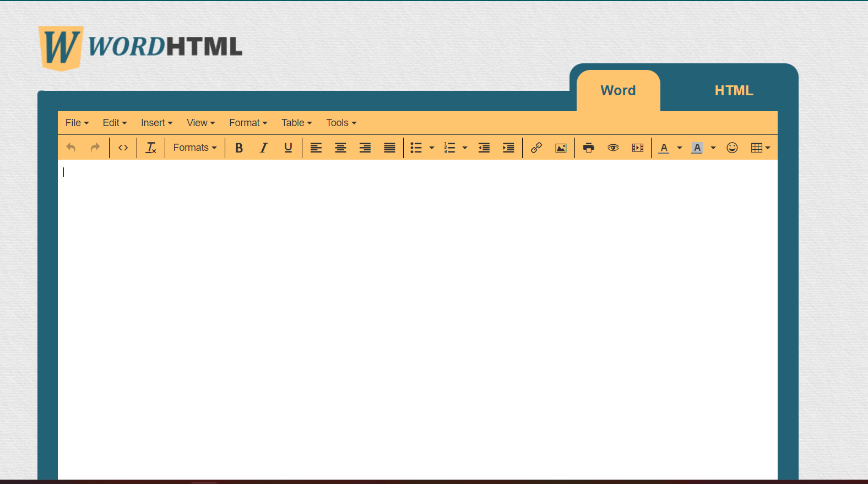Open the Tools menu

(x=341, y=123)
